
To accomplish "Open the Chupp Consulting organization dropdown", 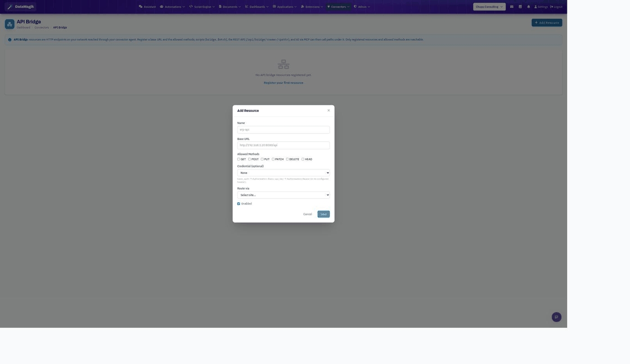I will [x=489, y=7].
